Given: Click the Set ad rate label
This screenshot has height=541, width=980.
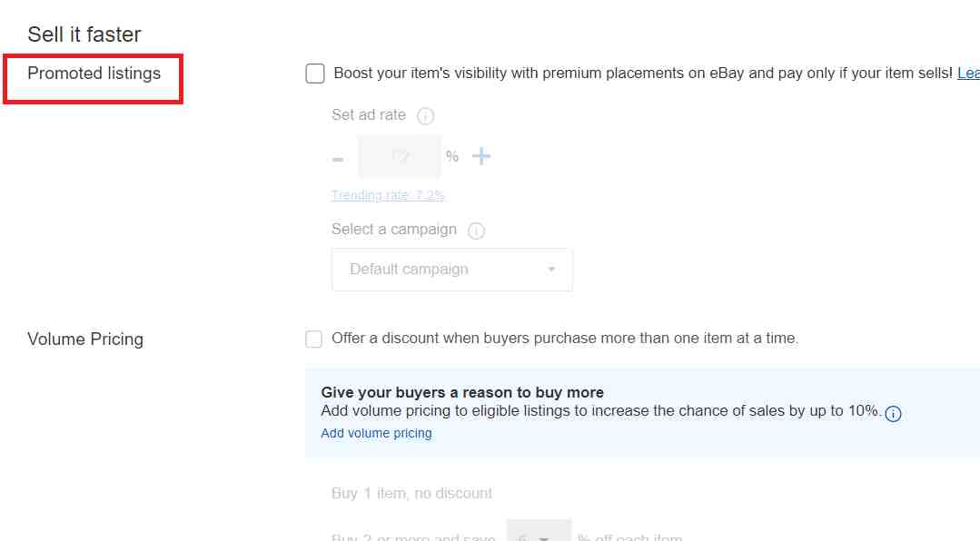Looking at the screenshot, I should [x=369, y=115].
